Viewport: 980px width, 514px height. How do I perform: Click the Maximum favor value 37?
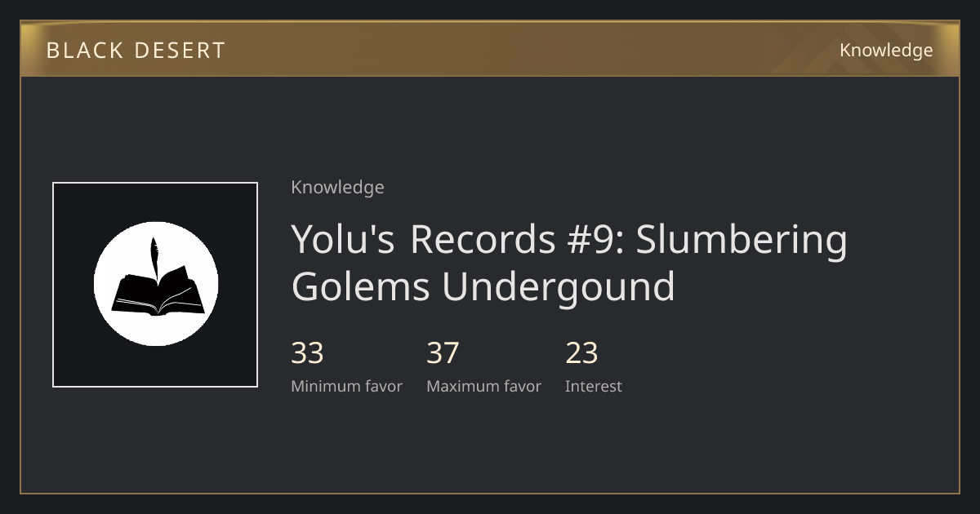coord(443,353)
